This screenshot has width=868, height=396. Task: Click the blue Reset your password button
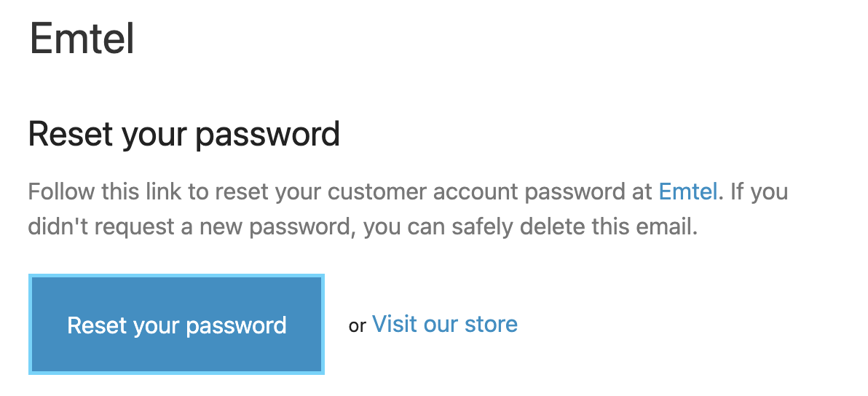(x=176, y=325)
